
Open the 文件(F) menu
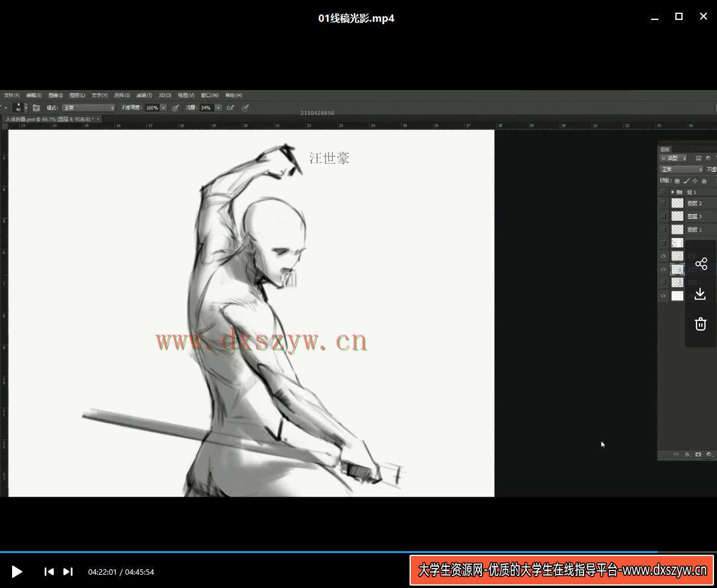pyautogui.click(x=11, y=95)
